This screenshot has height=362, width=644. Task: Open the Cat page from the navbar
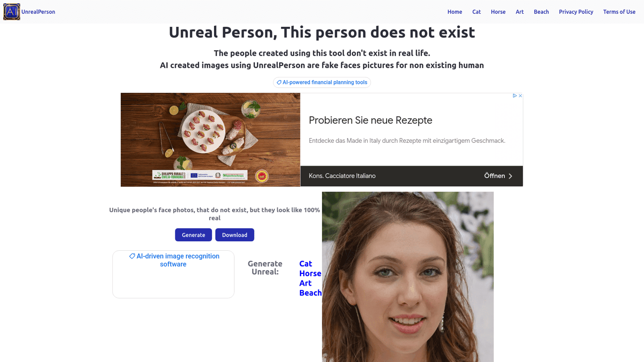tap(477, 12)
